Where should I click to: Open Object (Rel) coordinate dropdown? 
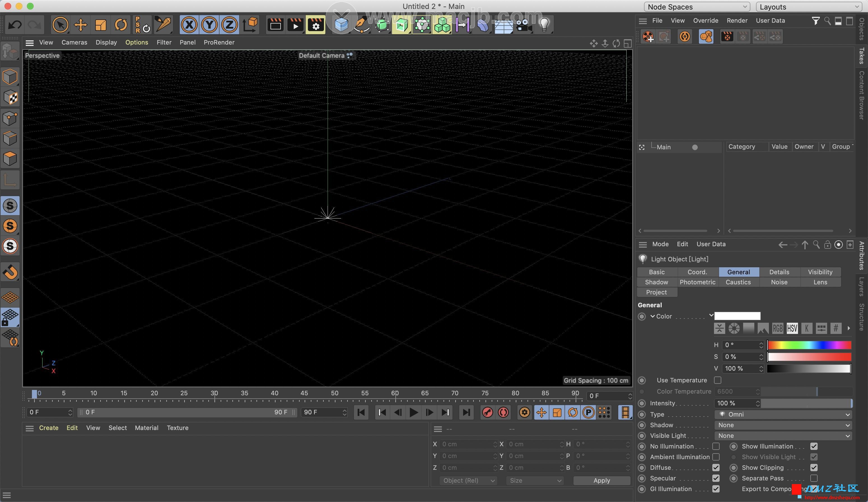pos(468,480)
